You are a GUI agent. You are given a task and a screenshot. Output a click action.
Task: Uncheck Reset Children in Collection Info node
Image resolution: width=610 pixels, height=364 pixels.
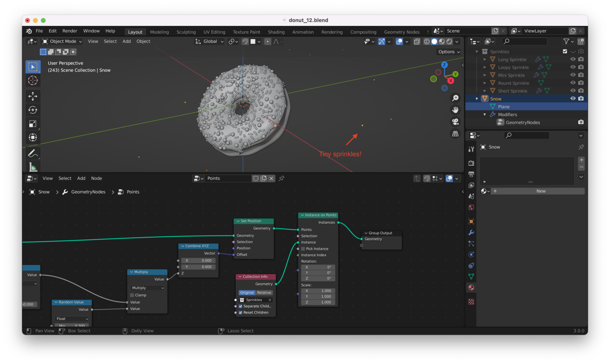(x=241, y=313)
